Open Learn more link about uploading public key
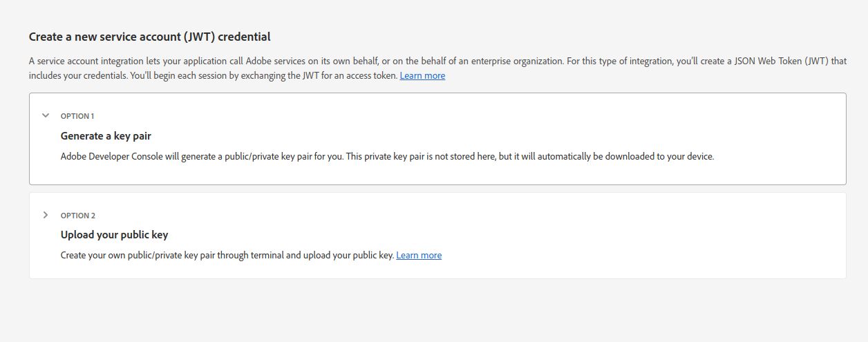The height and width of the screenshot is (342, 868). [419, 255]
